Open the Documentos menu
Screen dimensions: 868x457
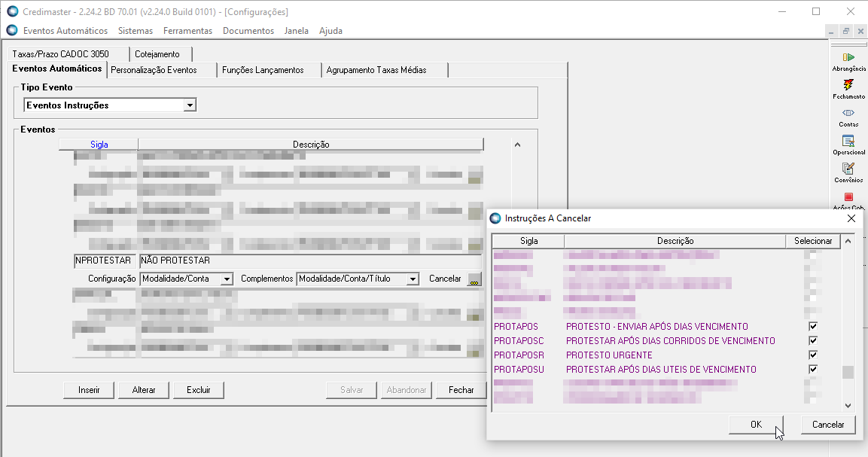click(x=248, y=30)
